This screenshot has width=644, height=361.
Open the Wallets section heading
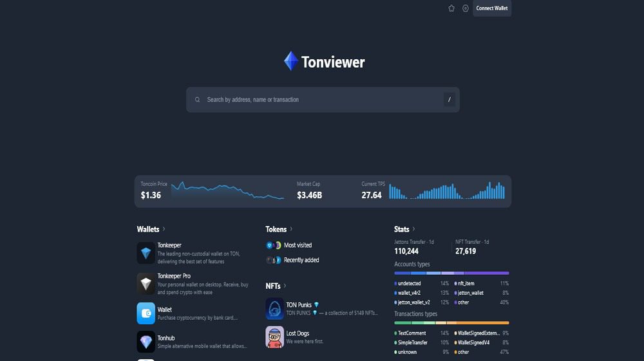point(148,229)
